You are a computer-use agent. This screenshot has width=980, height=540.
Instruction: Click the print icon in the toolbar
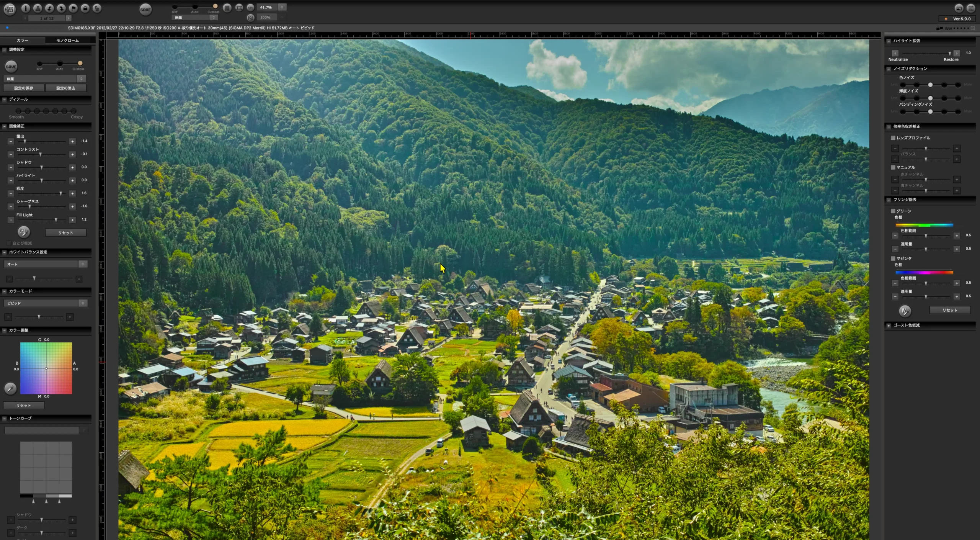coord(38,8)
